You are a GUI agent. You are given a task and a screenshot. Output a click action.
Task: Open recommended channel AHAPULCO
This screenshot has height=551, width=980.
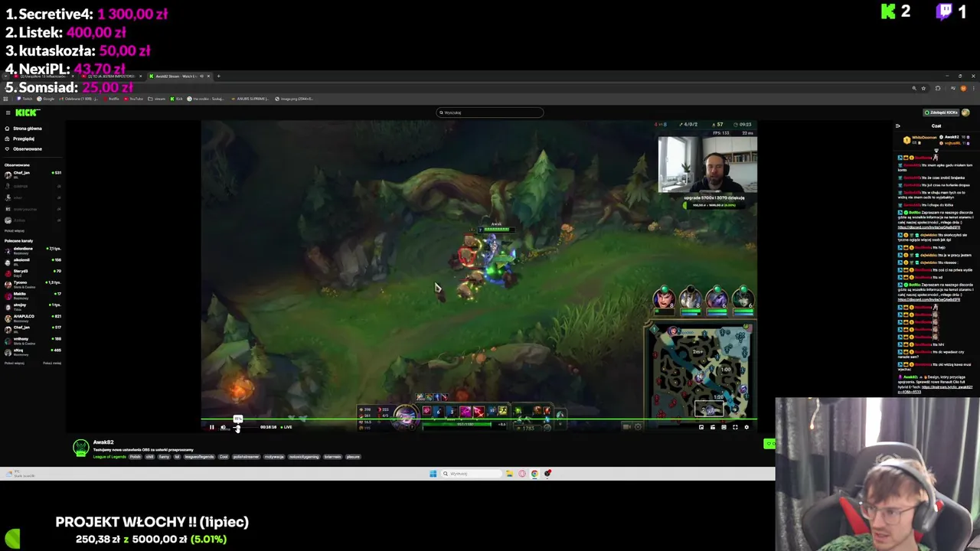point(33,318)
